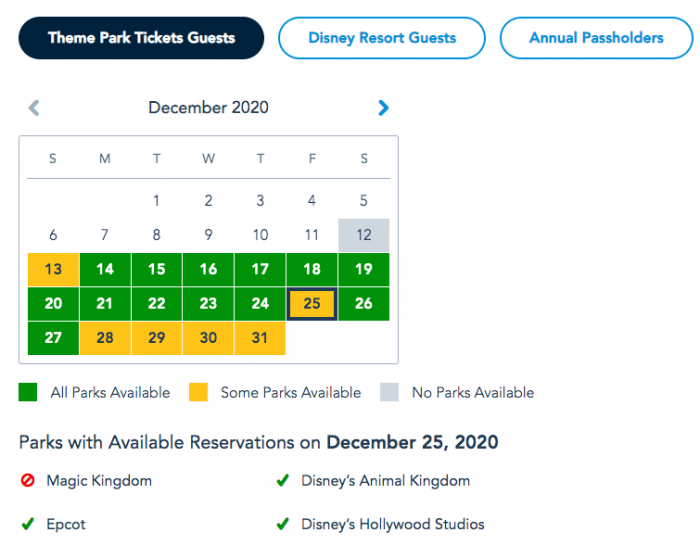Go to next month with right chevron
700x545 pixels.
coord(383,108)
